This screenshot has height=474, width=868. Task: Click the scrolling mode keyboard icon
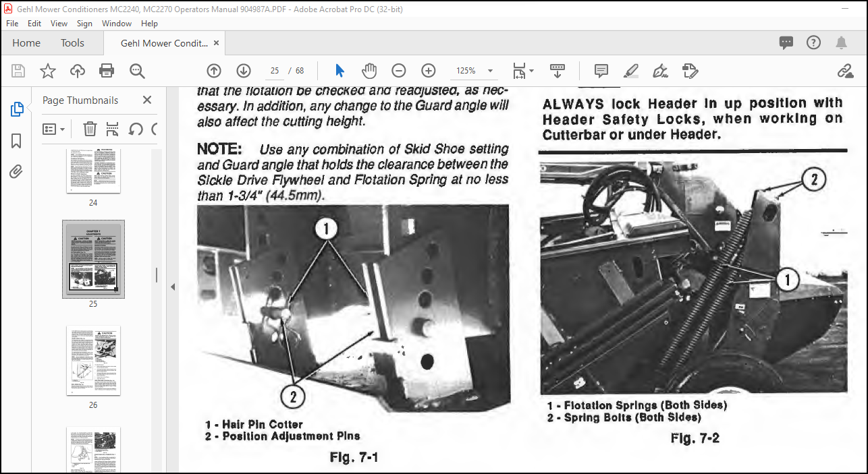(557, 71)
